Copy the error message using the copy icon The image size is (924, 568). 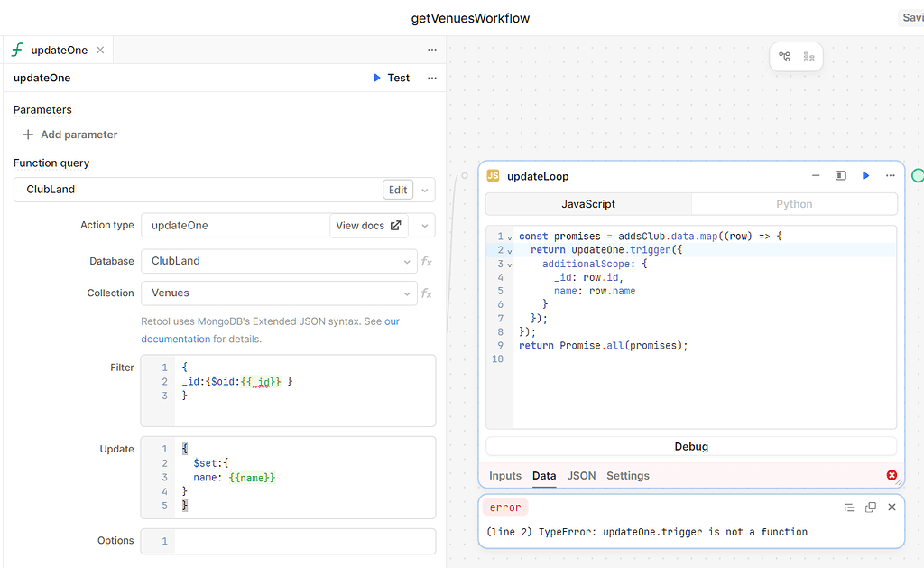pos(870,507)
